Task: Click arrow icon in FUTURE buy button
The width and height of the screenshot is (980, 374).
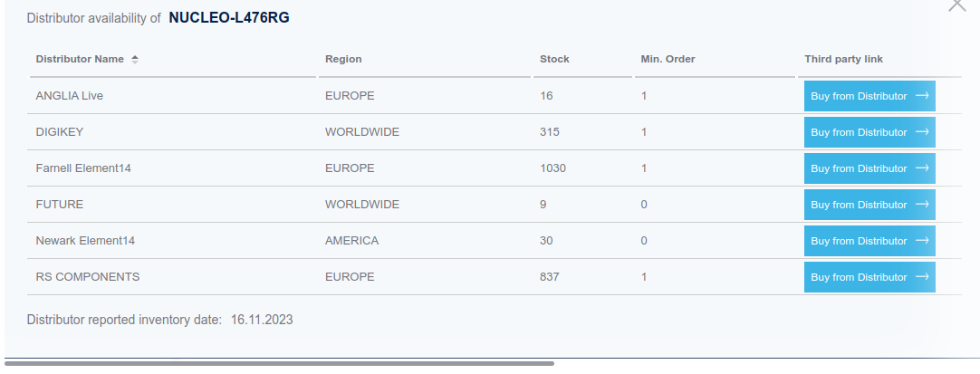Action: [x=922, y=205]
